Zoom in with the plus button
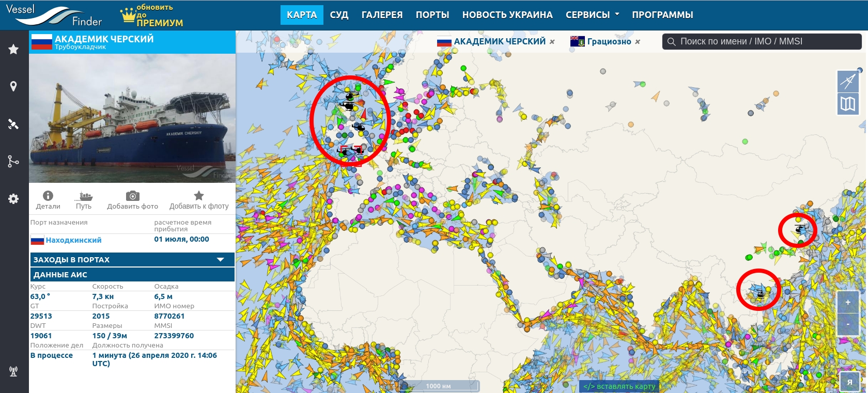Screen dimensions: 868x393 point(848,302)
